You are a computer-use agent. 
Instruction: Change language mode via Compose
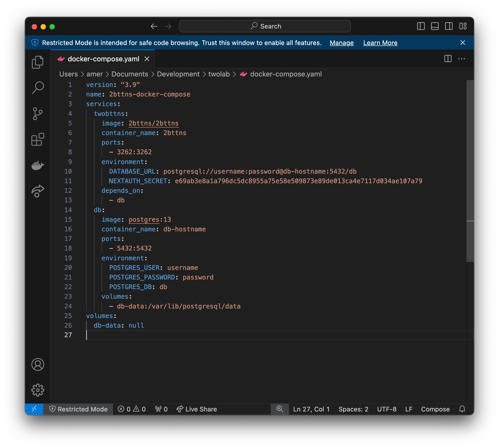point(435,409)
